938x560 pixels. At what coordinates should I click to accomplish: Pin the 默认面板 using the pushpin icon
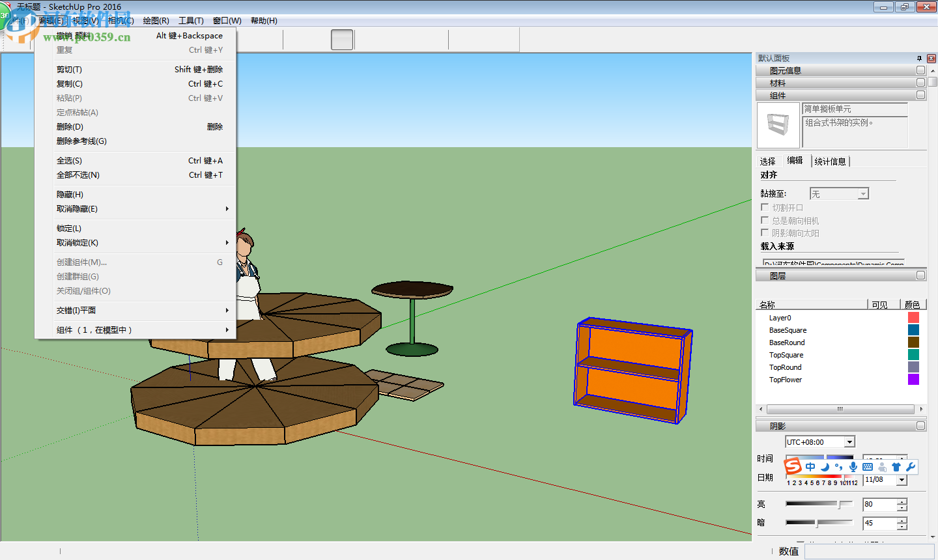coord(920,58)
